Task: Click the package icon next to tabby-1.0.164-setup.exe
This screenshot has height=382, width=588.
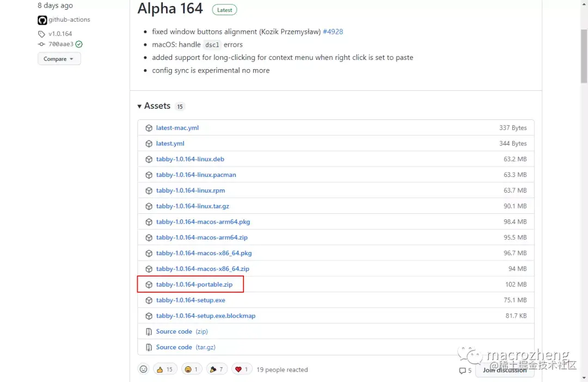Action: tap(149, 300)
